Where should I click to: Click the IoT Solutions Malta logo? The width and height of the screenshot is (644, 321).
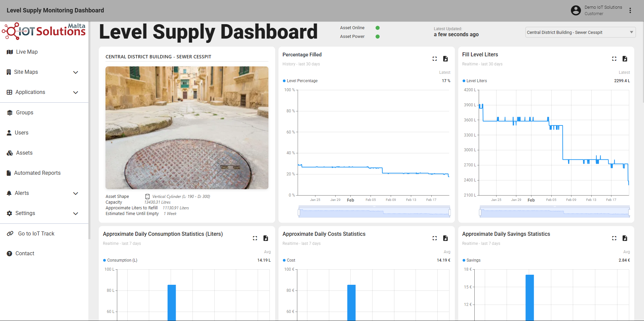(x=44, y=31)
